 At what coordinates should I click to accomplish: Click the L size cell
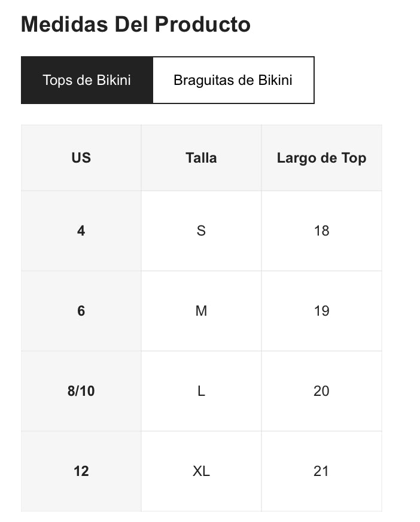pyautogui.click(x=201, y=391)
